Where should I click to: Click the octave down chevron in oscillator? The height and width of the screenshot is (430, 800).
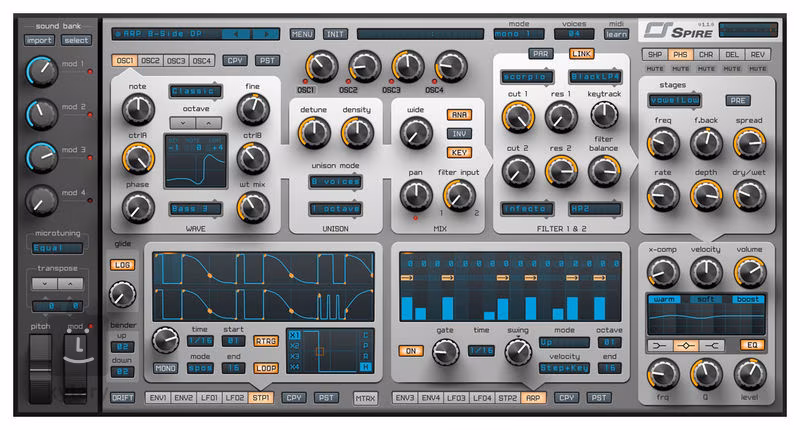click(184, 123)
